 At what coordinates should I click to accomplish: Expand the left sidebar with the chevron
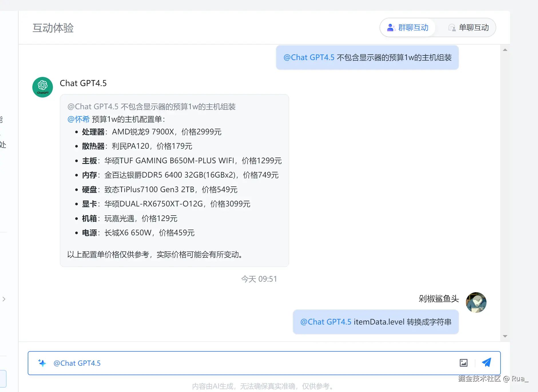pyautogui.click(x=4, y=299)
